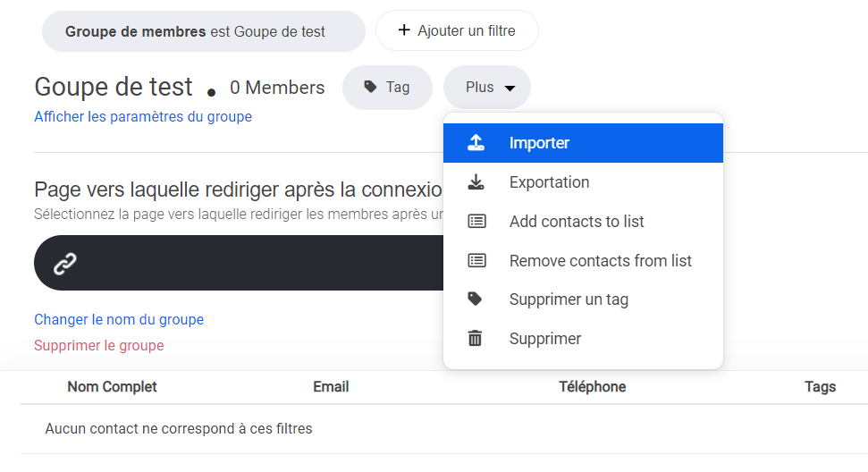Click the Supprimer un tag icon
This screenshot has width=868, height=472.
coord(476,299)
